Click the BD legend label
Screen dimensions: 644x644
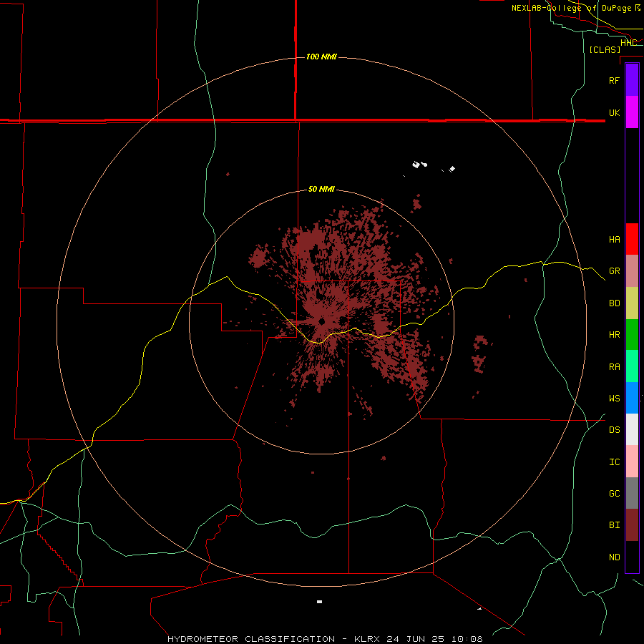(x=614, y=303)
